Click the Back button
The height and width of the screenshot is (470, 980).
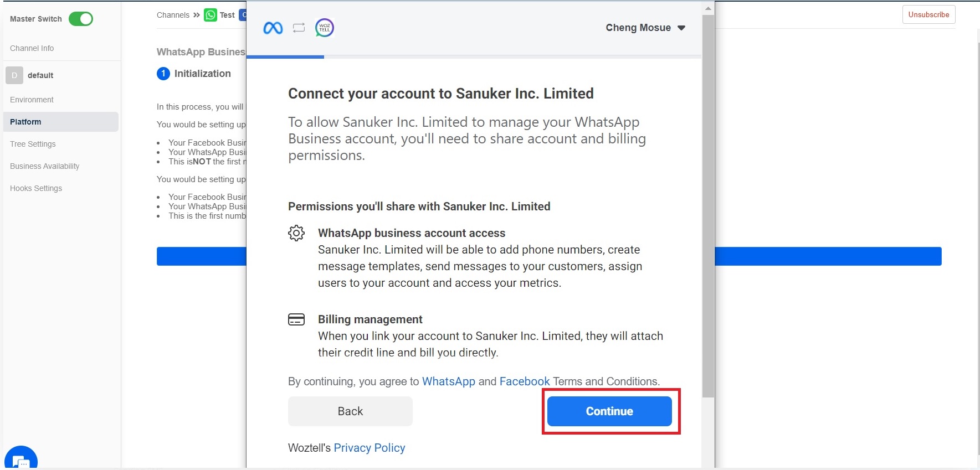coord(350,411)
